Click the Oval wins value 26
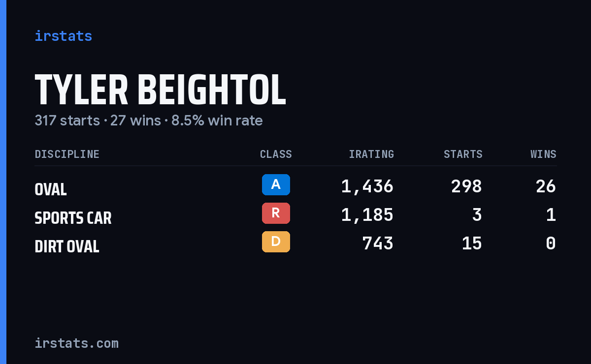 [546, 186]
